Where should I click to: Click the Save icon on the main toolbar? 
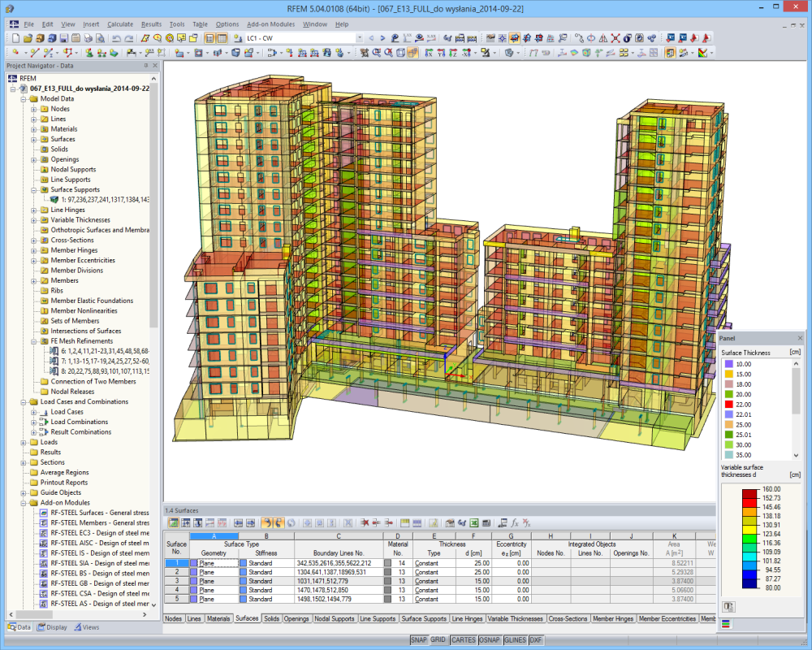[x=63, y=37]
